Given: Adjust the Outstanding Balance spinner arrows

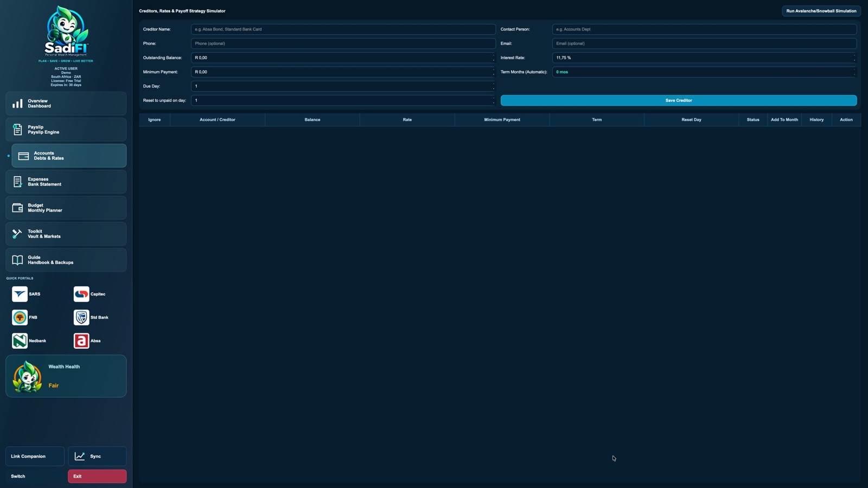Looking at the screenshot, I should tap(493, 57).
